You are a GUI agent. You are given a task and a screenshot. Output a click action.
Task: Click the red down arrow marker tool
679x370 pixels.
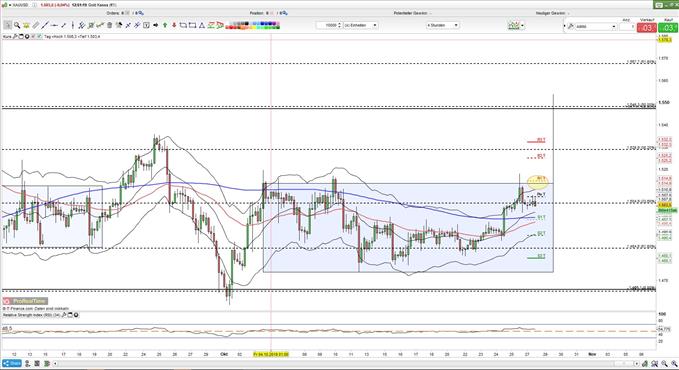(174, 25)
